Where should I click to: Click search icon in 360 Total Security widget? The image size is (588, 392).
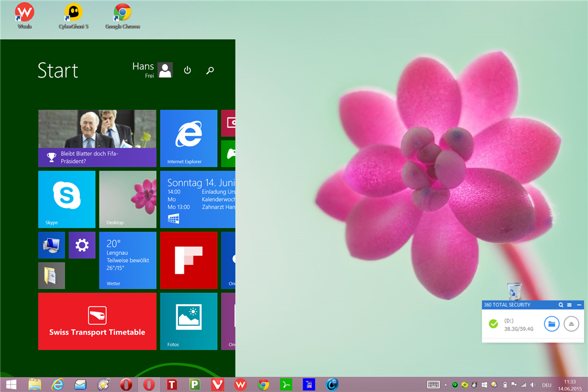pyautogui.click(x=561, y=305)
